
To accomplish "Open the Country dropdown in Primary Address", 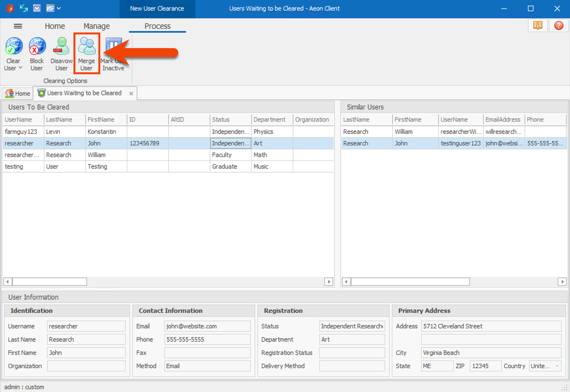I will coord(557,366).
